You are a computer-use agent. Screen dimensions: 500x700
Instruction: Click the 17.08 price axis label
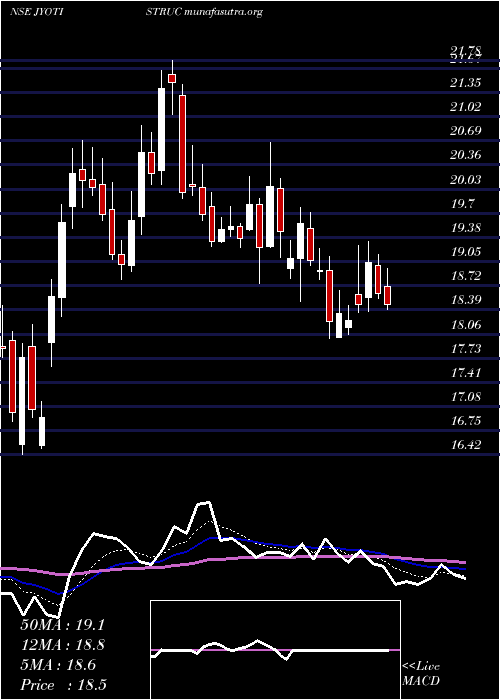(x=466, y=396)
